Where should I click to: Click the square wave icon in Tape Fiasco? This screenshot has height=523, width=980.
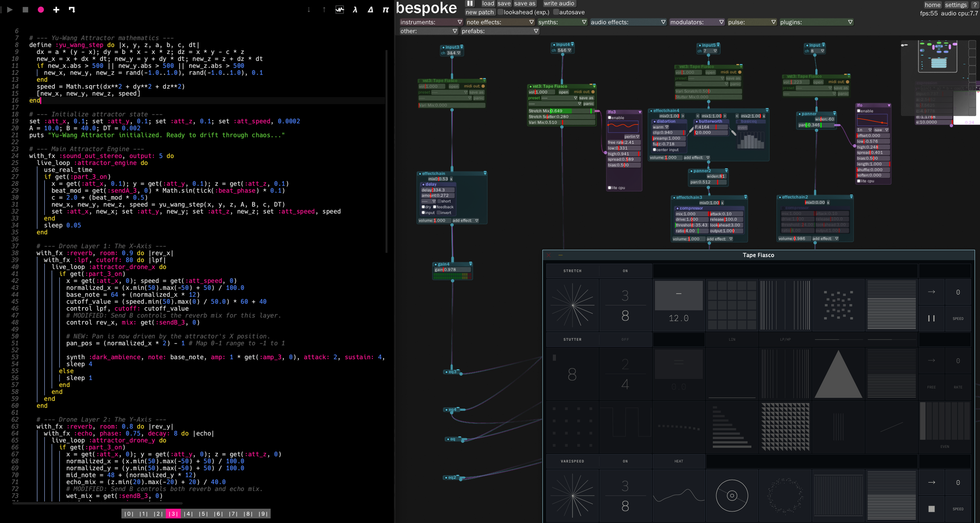click(625, 422)
